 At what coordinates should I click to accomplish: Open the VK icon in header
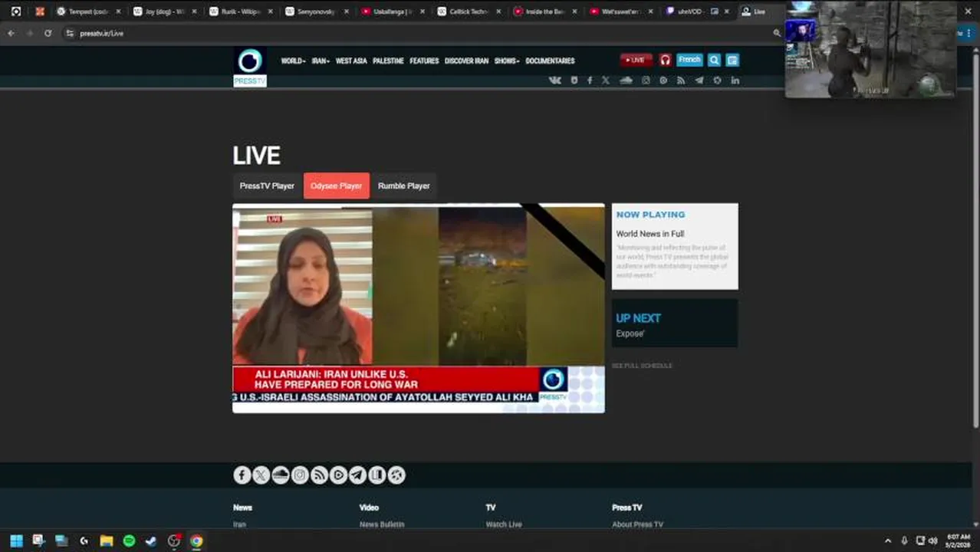(x=555, y=80)
